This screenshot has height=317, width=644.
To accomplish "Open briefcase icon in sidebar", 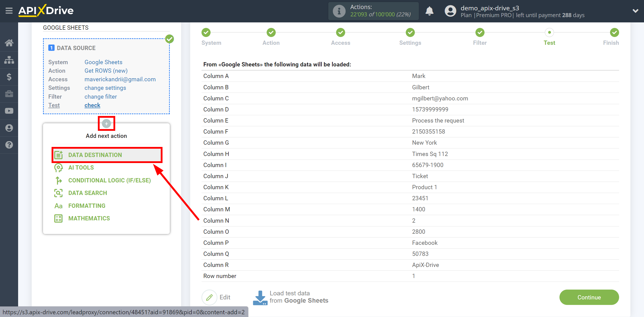I will point(9,94).
